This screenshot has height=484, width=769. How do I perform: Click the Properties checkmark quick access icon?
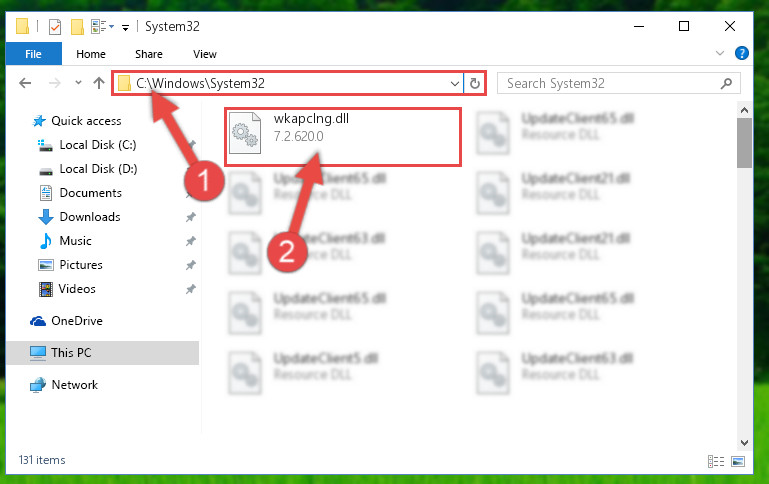click(55, 27)
